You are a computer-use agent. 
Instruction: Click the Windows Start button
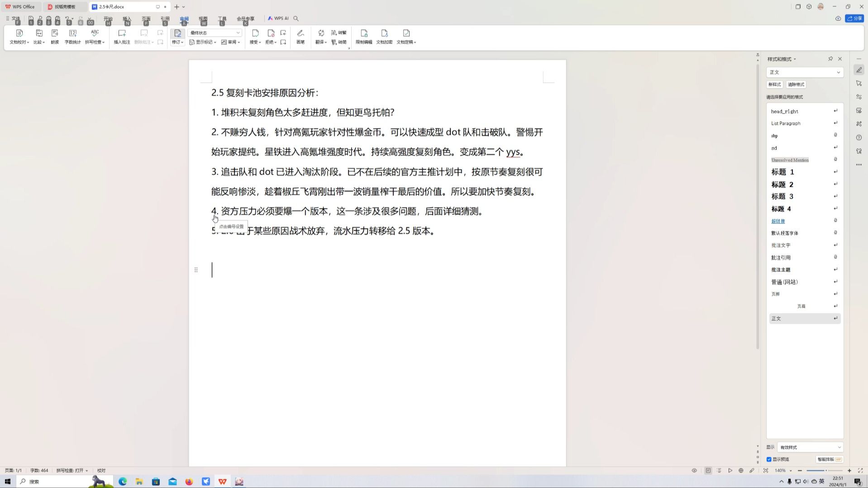click(x=7, y=482)
